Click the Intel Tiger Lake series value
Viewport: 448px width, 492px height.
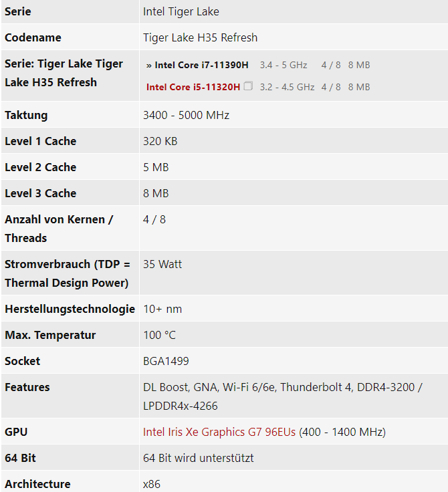click(x=181, y=11)
